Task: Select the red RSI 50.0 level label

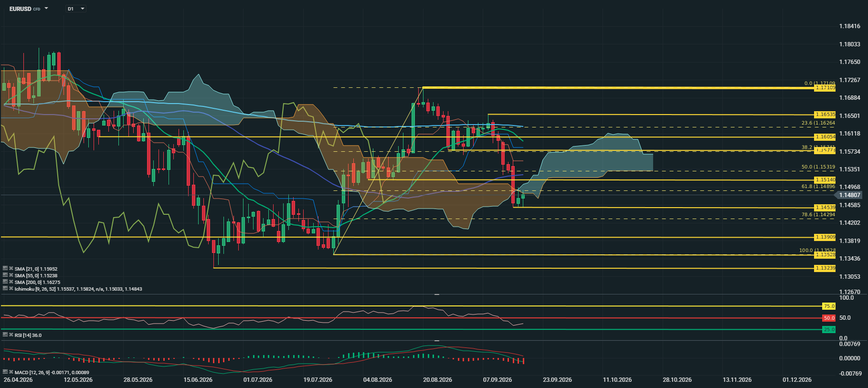Action: (x=829, y=318)
